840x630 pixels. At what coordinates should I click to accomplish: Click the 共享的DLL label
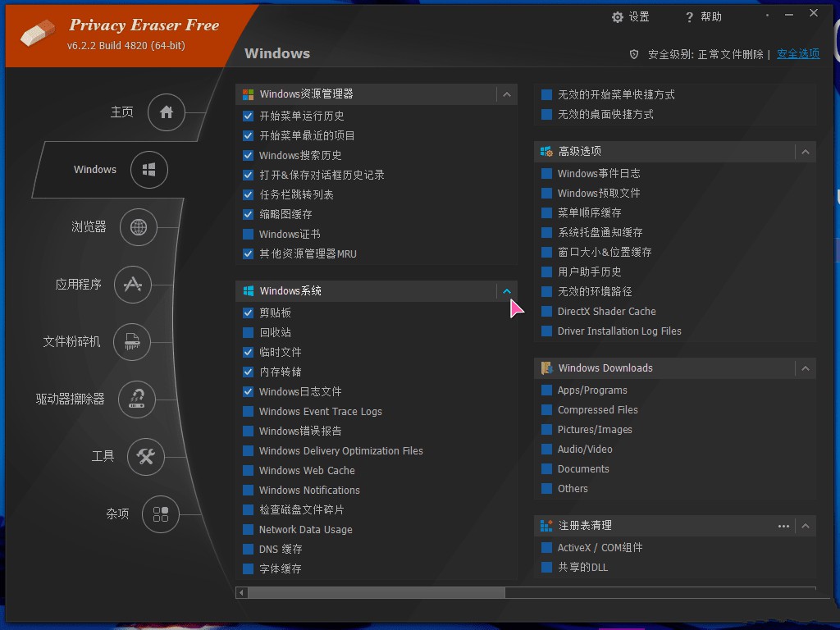pyautogui.click(x=583, y=568)
